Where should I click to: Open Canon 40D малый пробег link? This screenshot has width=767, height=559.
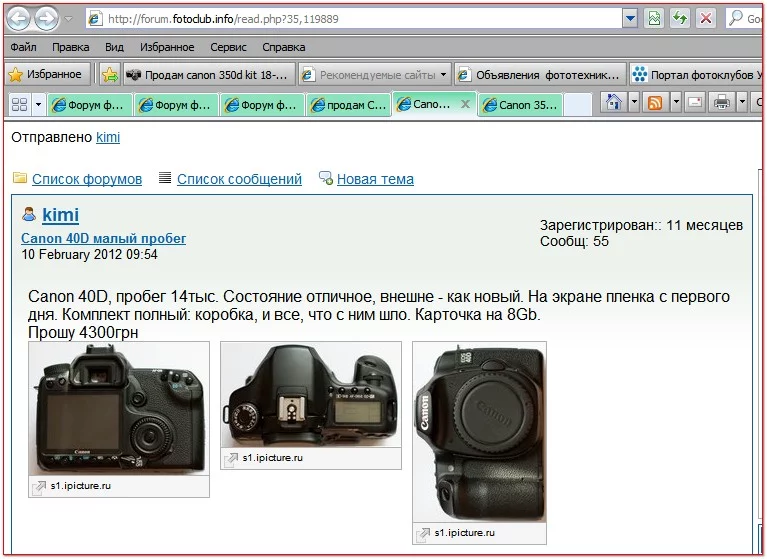click(x=103, y=238)
